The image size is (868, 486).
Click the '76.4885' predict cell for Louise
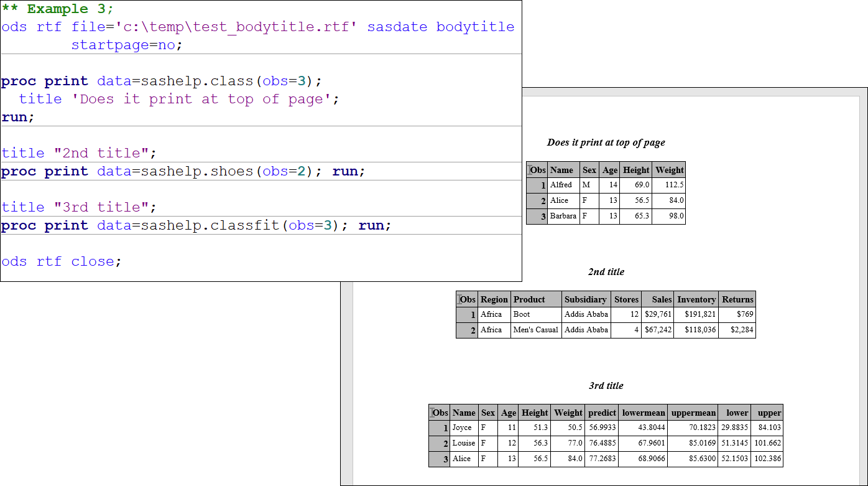tap(603, 443)
